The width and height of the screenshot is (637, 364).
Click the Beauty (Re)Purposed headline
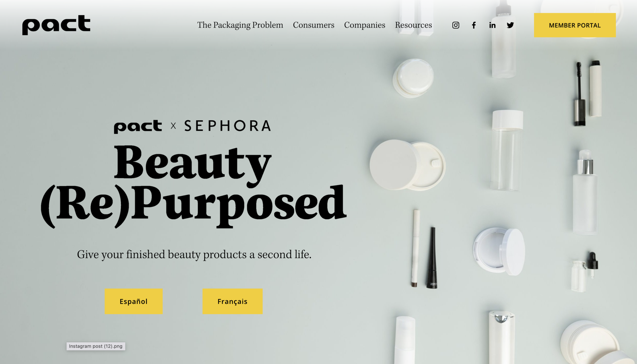(193, 186)
